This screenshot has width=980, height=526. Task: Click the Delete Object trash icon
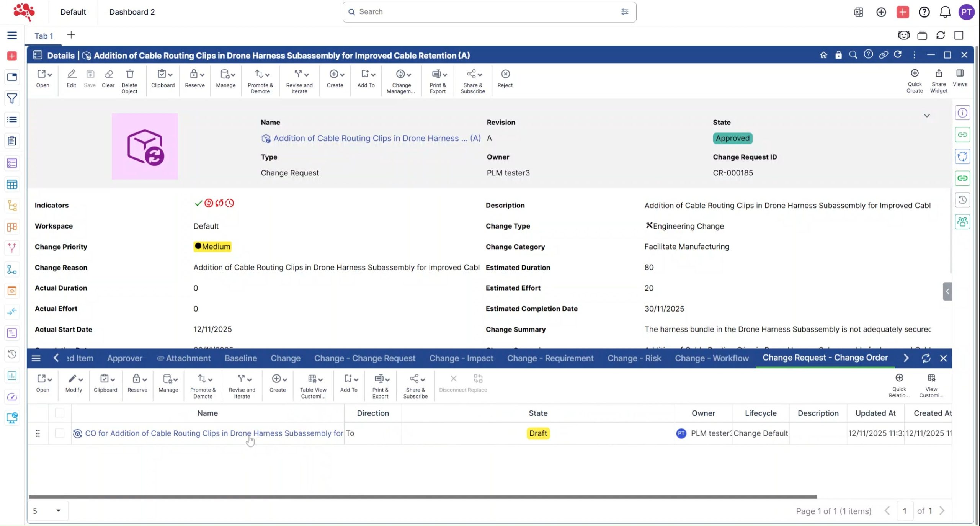point(129,74)
